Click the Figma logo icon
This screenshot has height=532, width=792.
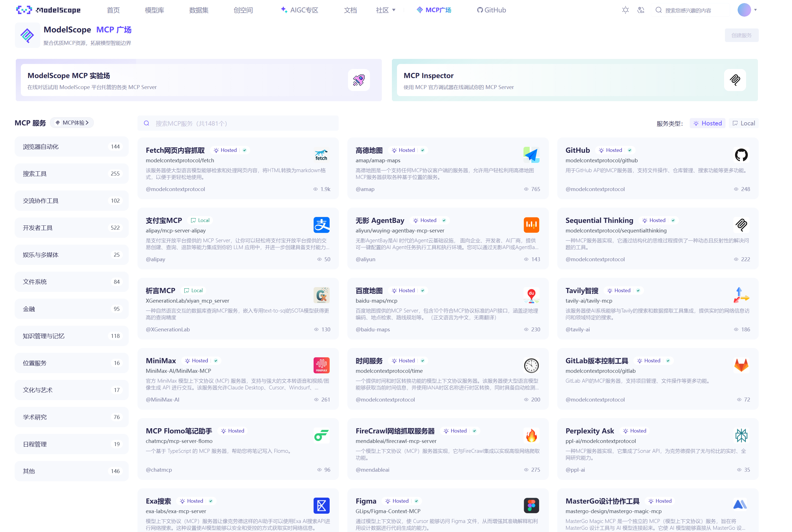tap(531, 506)
